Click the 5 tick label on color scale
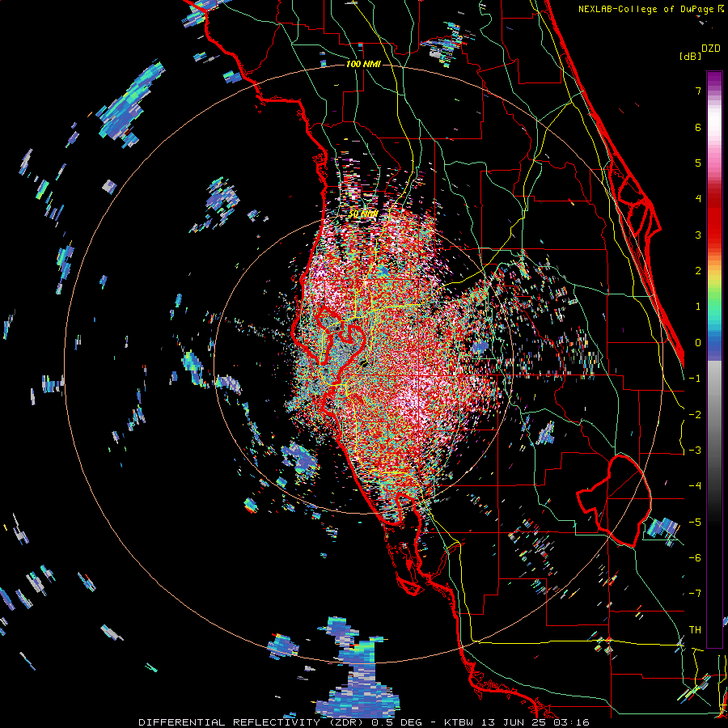This screenshot has height=728, width=728. 698,163
